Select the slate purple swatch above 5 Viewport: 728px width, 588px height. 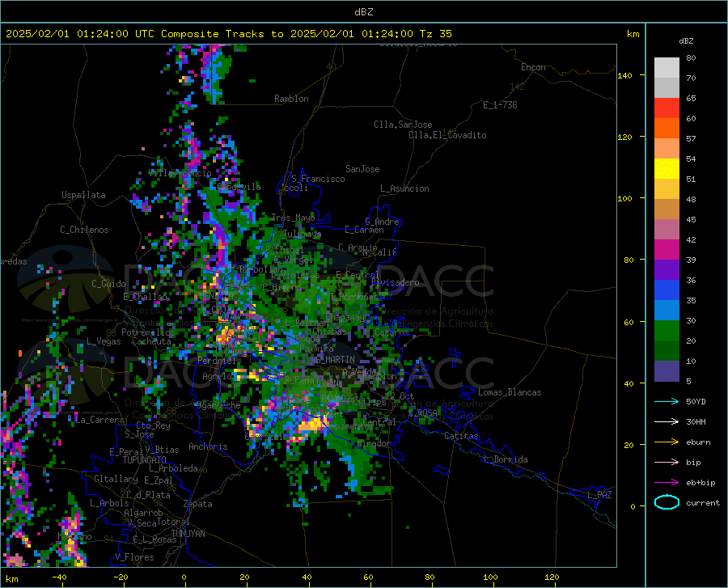pos(667,371)
